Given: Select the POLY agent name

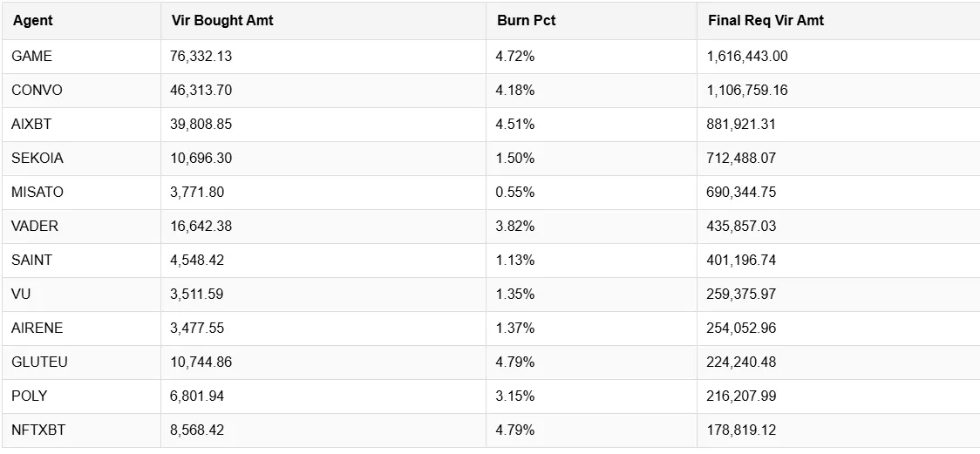Looking at the screenshot, I should coord(30,396).
